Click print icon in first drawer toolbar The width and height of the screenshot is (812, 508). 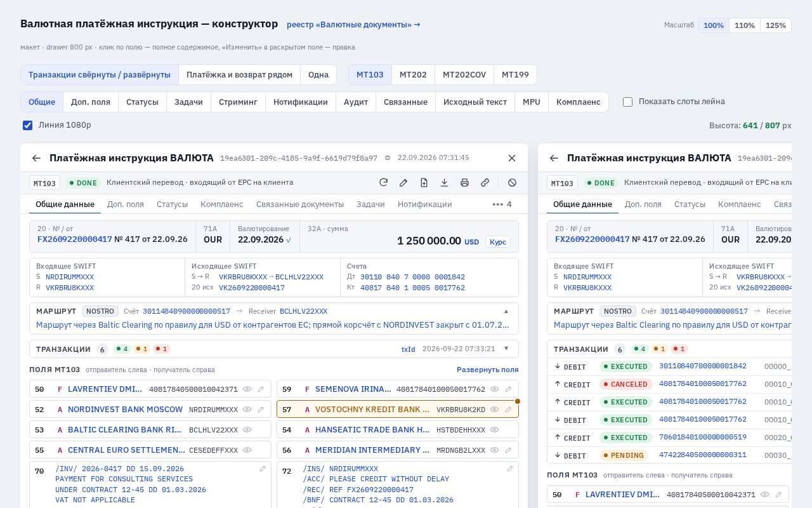464,182
